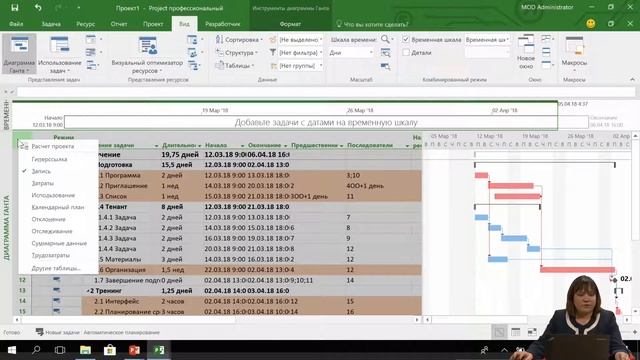Open Использование задач view

[60, 54]
